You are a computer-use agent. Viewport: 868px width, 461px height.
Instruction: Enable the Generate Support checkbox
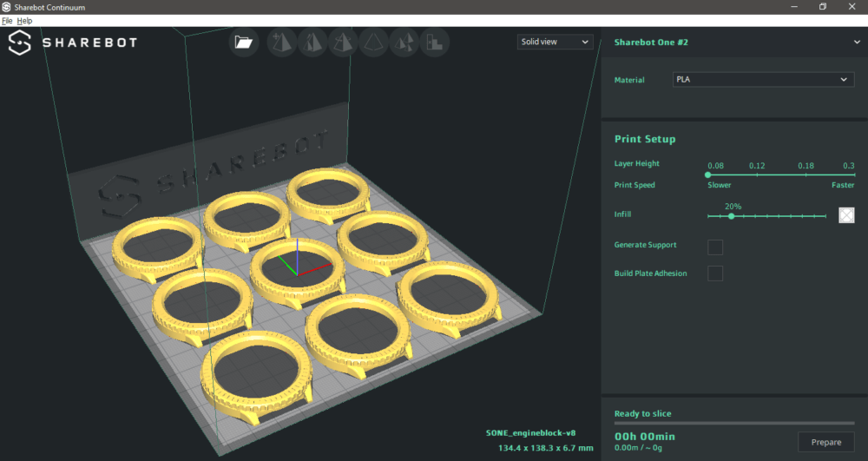[715, 247]
